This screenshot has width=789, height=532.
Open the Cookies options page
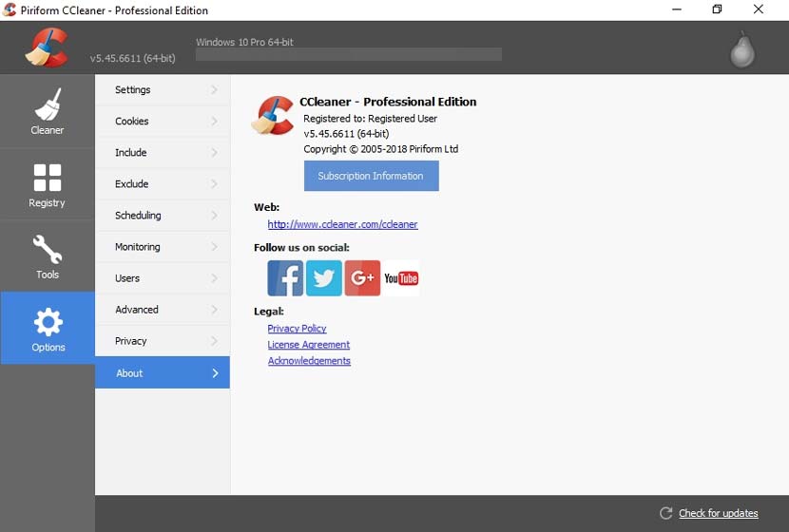coord(163,122)
